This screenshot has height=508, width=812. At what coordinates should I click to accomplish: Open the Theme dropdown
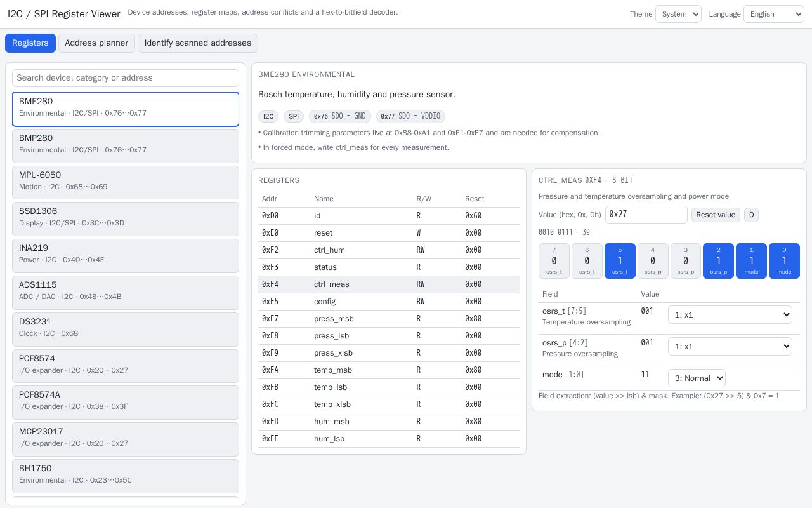(678, 14)
